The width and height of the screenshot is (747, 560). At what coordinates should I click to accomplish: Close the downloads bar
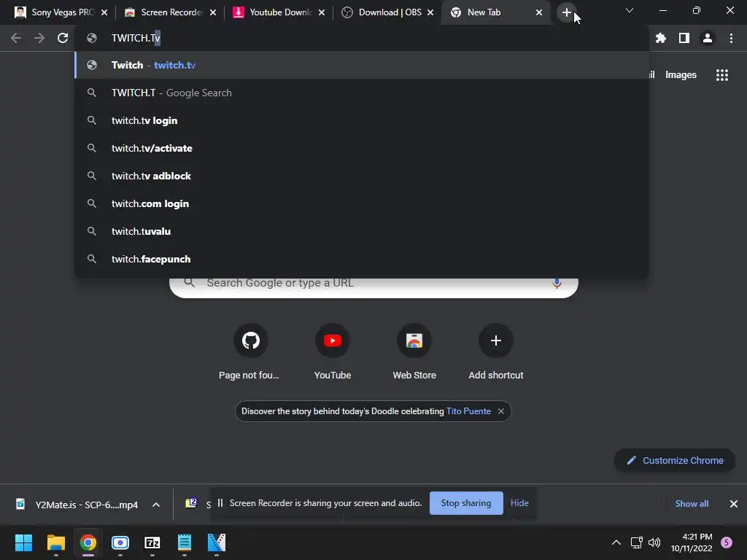pyautogui.click(x=734, y=504)
